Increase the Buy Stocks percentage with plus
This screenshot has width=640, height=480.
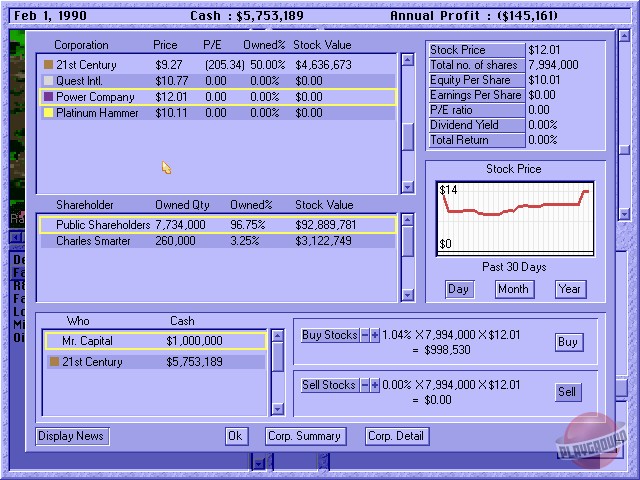point(375,335)
